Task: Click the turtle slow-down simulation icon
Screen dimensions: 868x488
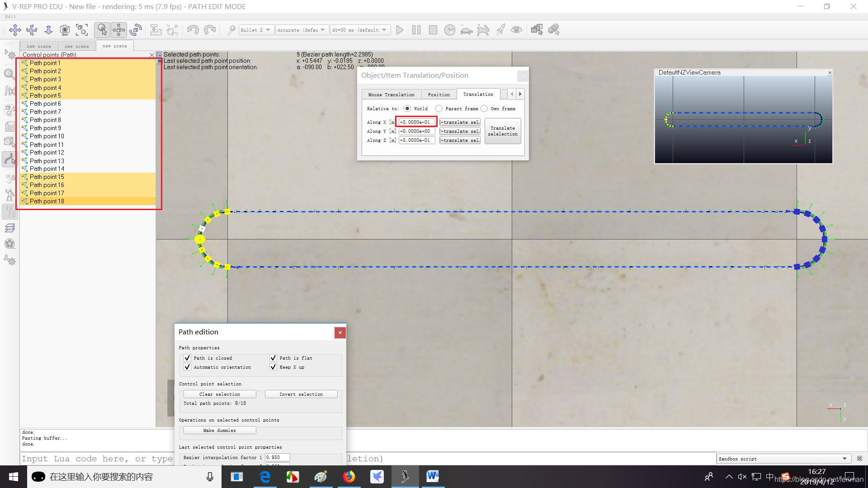Action: tap(466, 30)
